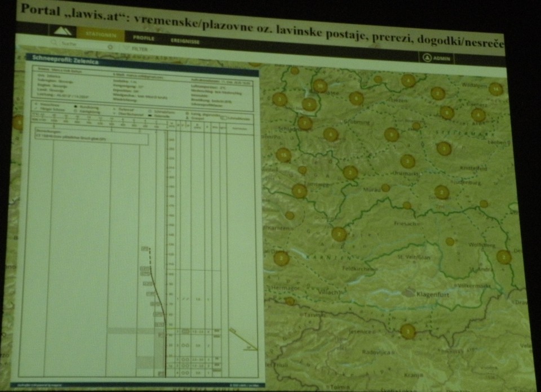Image resolution: width=541 pixels, height=392 pixels.
Task: Click the Völkermarkt map label
Action: (474, 286)
